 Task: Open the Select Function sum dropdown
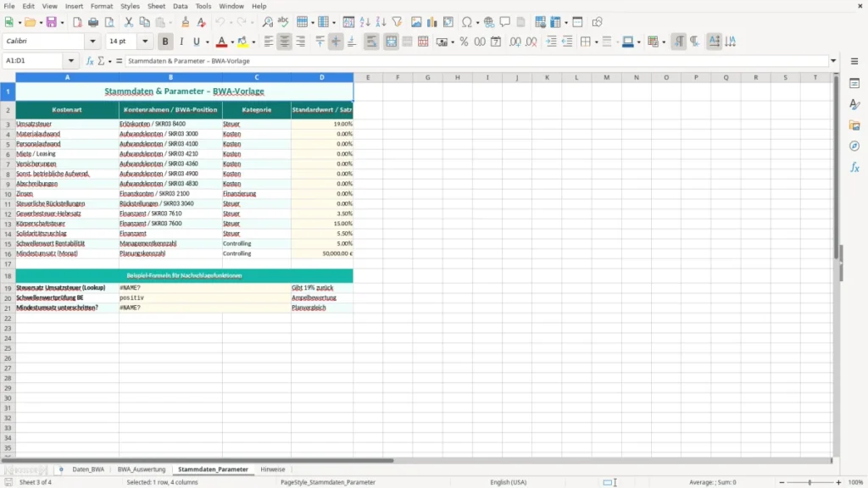pyautogui.click(x=109, y=61)
